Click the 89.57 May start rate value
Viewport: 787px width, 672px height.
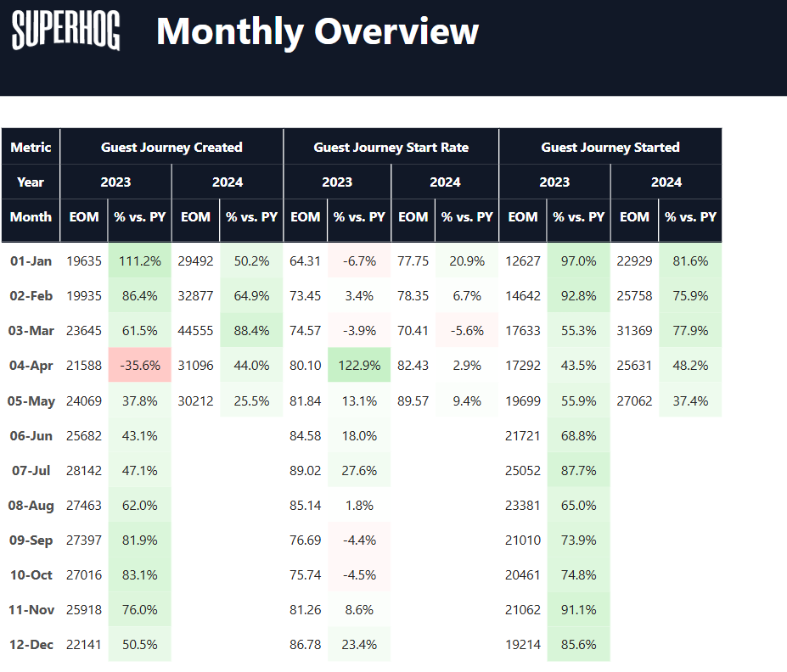tap(413, 400)
